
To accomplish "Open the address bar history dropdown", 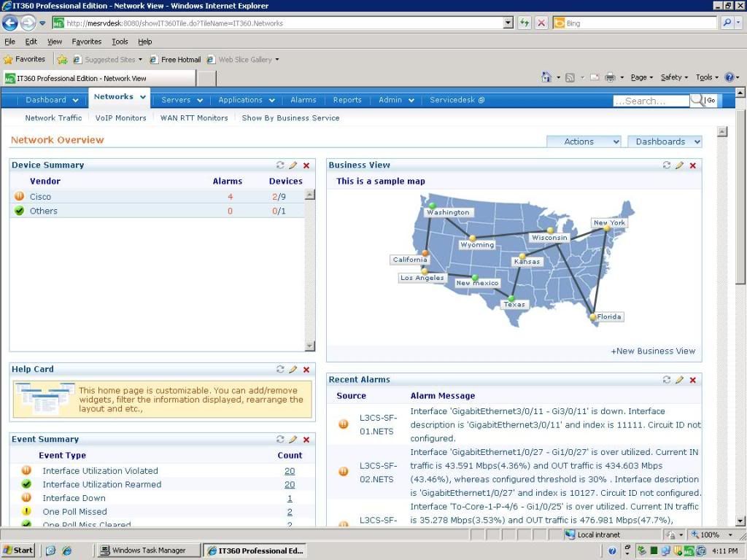I will 508,23.
